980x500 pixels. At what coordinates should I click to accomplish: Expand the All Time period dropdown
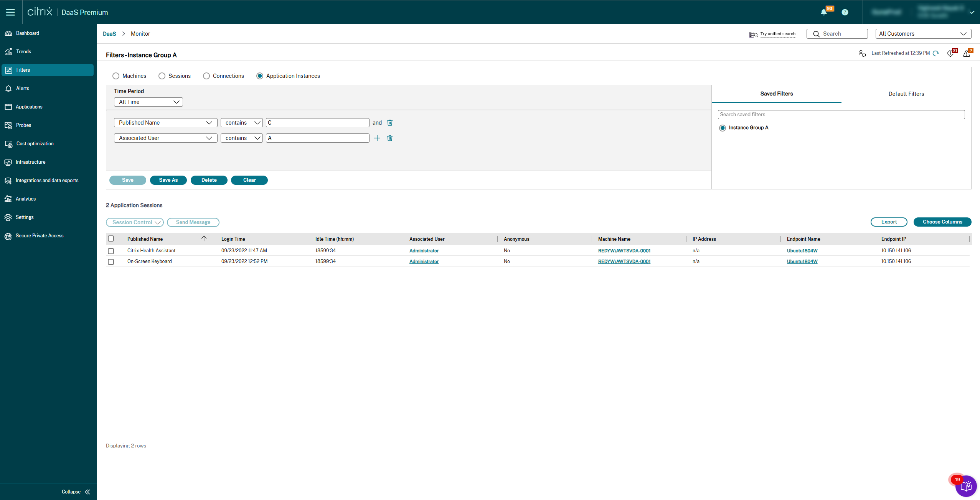(x=148, y=102)
